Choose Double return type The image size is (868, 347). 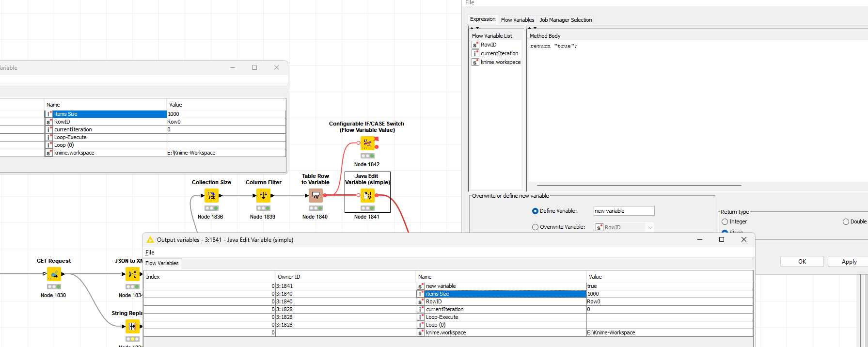coord(846,221)
